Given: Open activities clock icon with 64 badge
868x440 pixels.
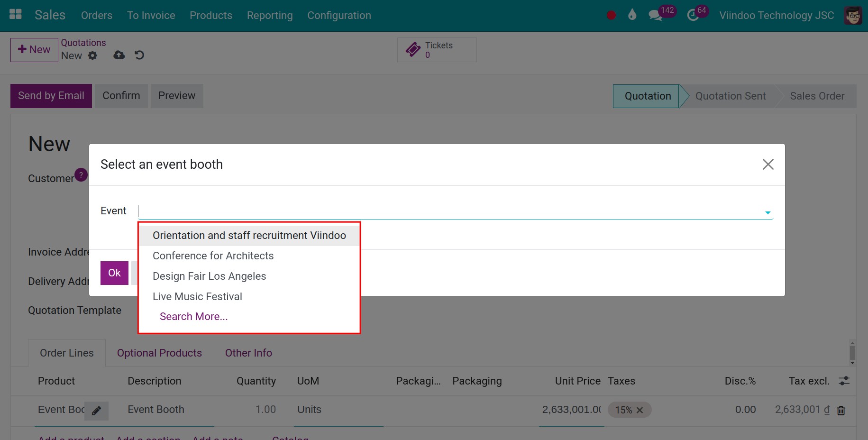Looking at the screenshot, I should [x=693, y=16].
